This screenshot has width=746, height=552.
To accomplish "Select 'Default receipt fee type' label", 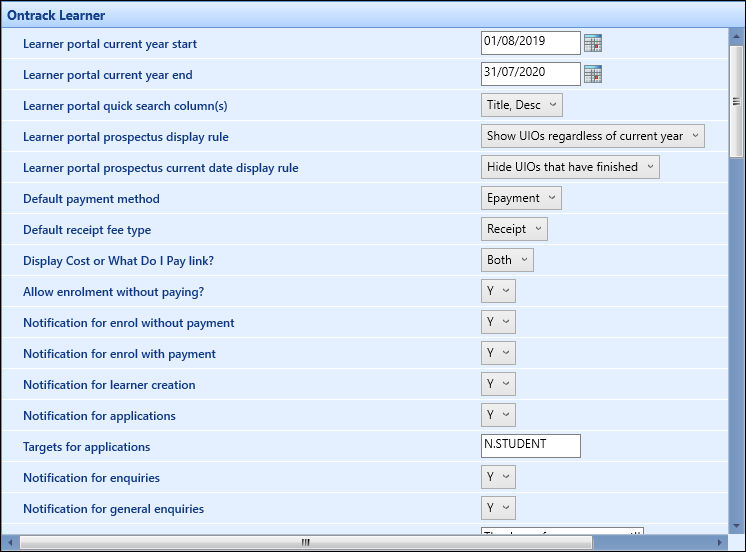I will point(87,230).
